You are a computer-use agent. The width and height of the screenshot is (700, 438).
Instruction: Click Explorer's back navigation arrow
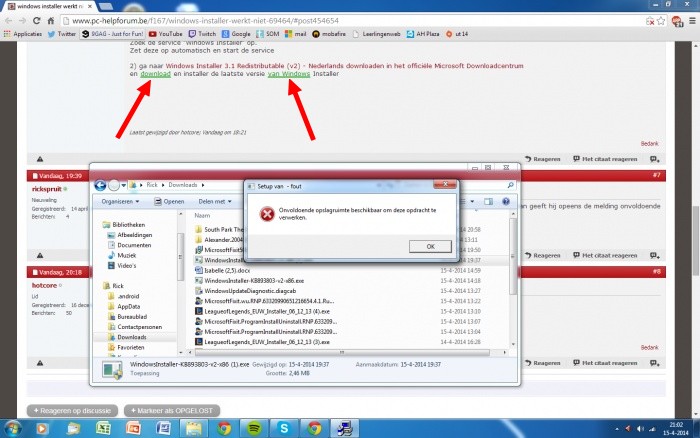tap(101, 185)
